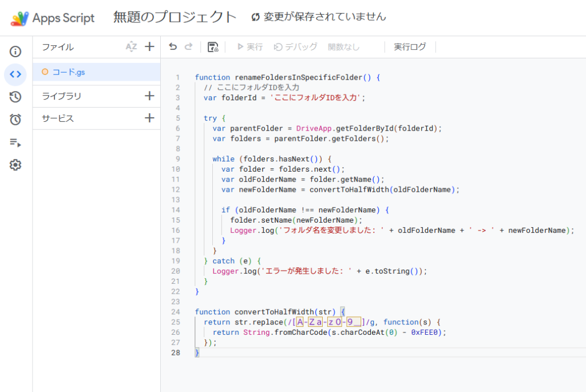Add a new file with plus icon
The image size is (586, 392).
tap(149, 47)
